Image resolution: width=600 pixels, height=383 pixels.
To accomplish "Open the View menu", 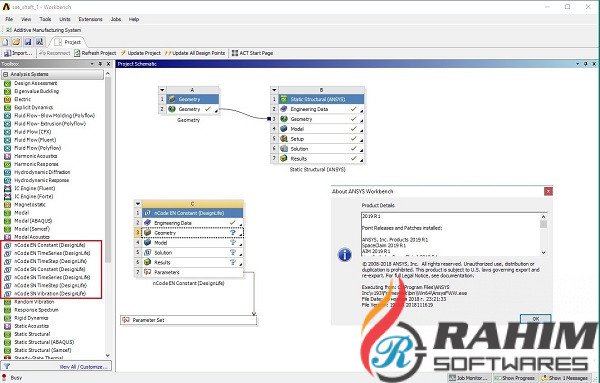I will coord(26,19).
